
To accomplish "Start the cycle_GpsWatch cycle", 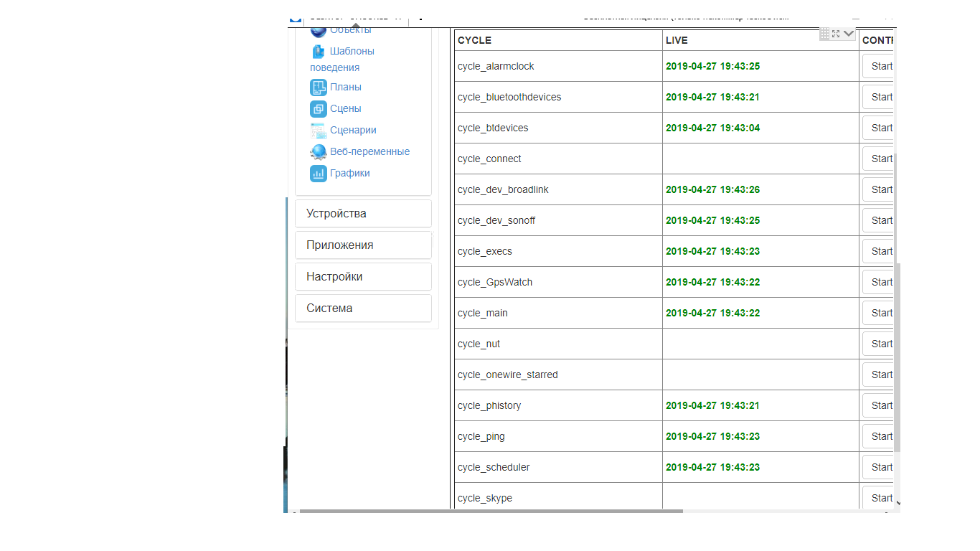I will pos(878,282).
